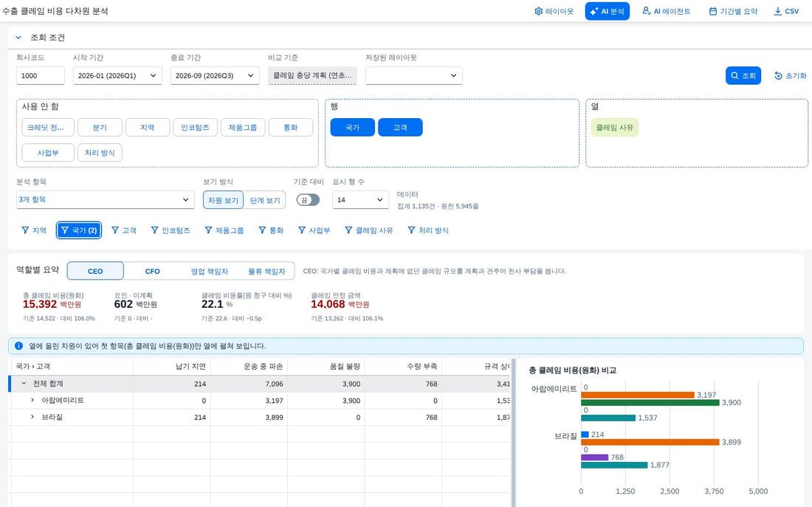This screenshot has width=812, height=507.
Task: Download data as CSV
Action: click(x=786, y=11)
